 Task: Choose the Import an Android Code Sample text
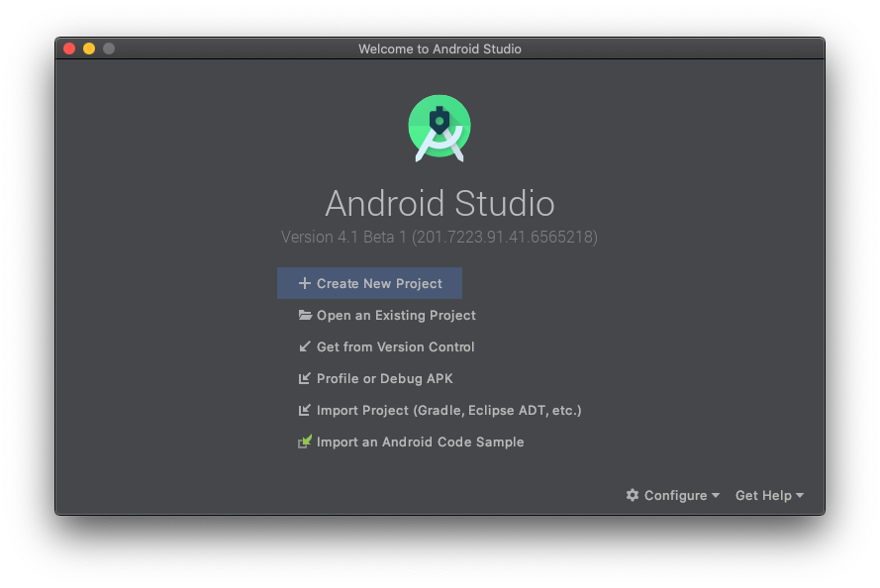point(420,441)
